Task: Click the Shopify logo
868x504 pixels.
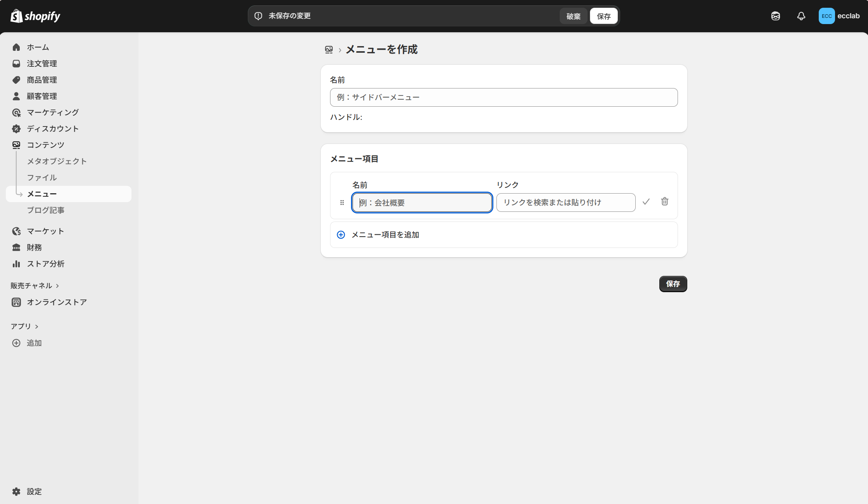Action: click(x=35, y=16)
